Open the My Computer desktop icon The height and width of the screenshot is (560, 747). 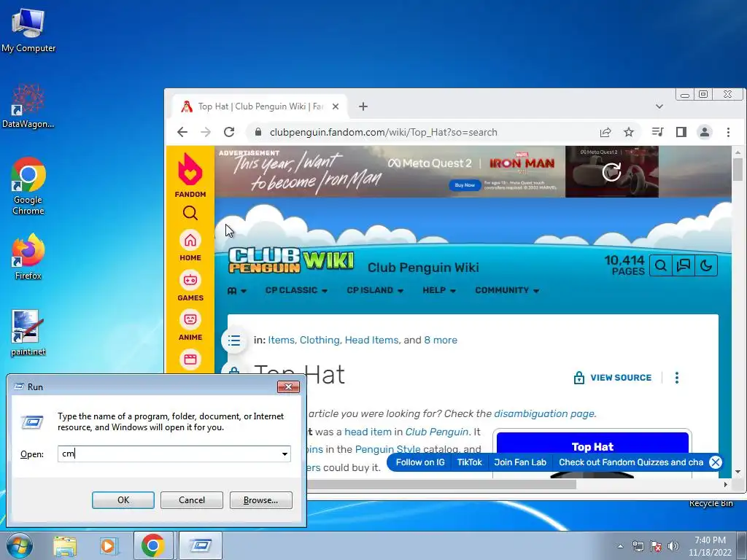click(x=28, y=30)
